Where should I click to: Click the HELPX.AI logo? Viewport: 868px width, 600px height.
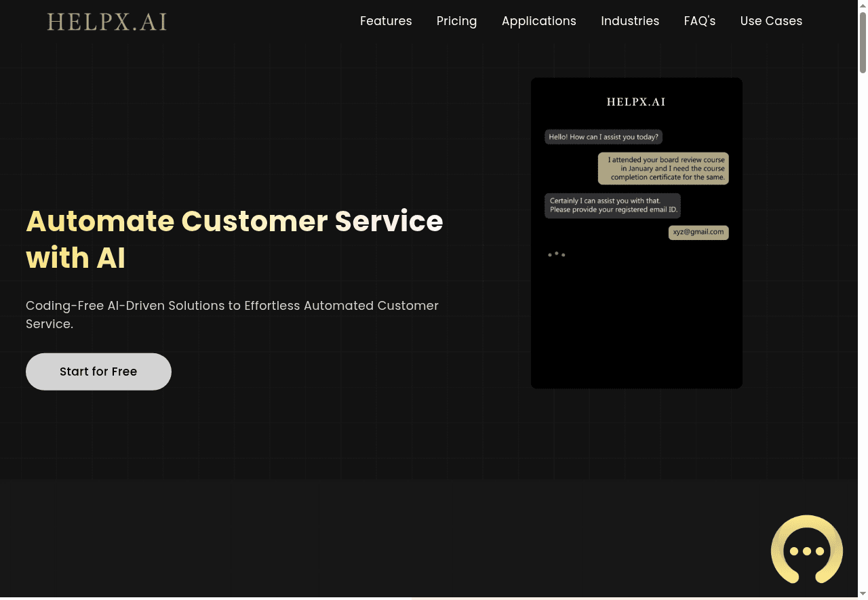point(106,22)
